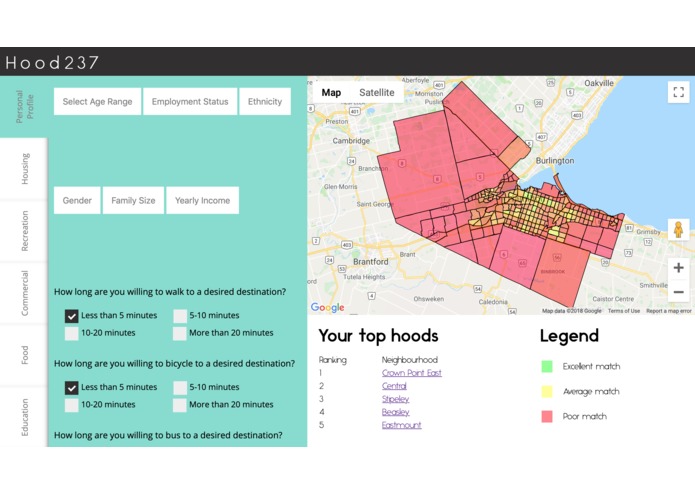The width and height of the screenshot is (695, 494).
Task: Check walk 'More than 20 minutes' checkbox
Action: point(180,333)
